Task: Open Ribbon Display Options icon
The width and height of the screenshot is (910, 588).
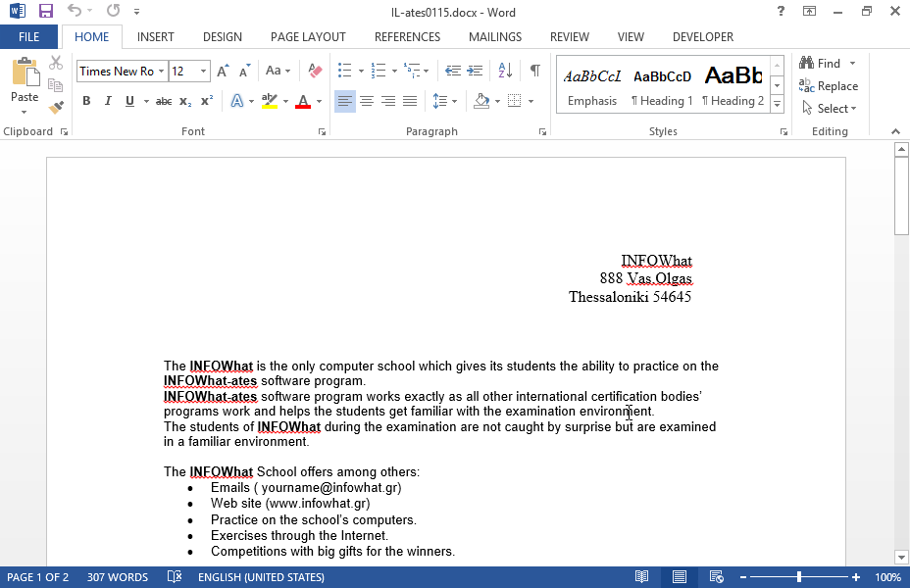Action: click(809, 11)
